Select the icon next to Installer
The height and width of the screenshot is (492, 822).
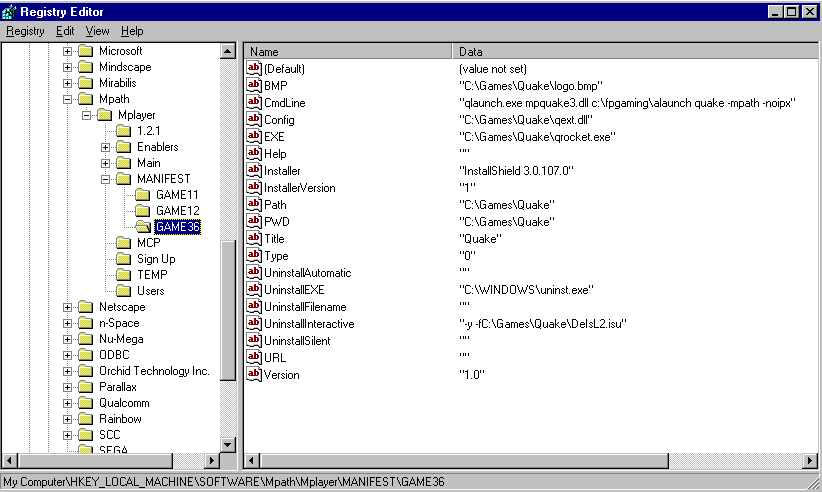click(254, 170)
